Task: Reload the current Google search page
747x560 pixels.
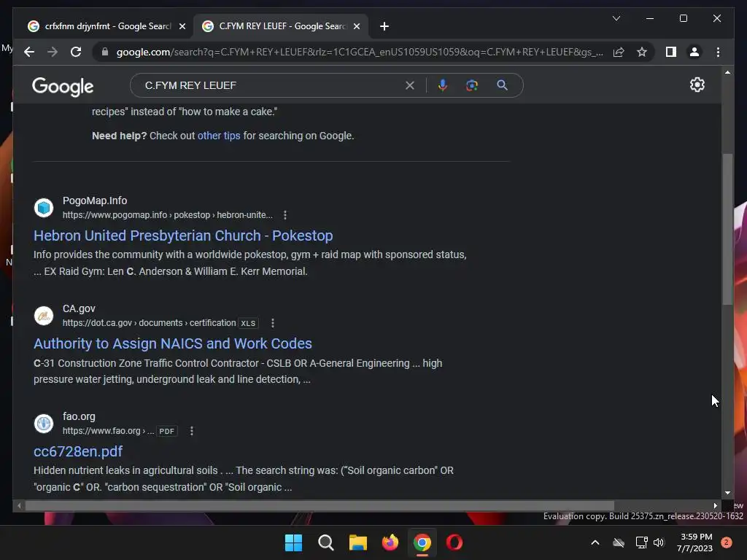Action: (76, 52)
